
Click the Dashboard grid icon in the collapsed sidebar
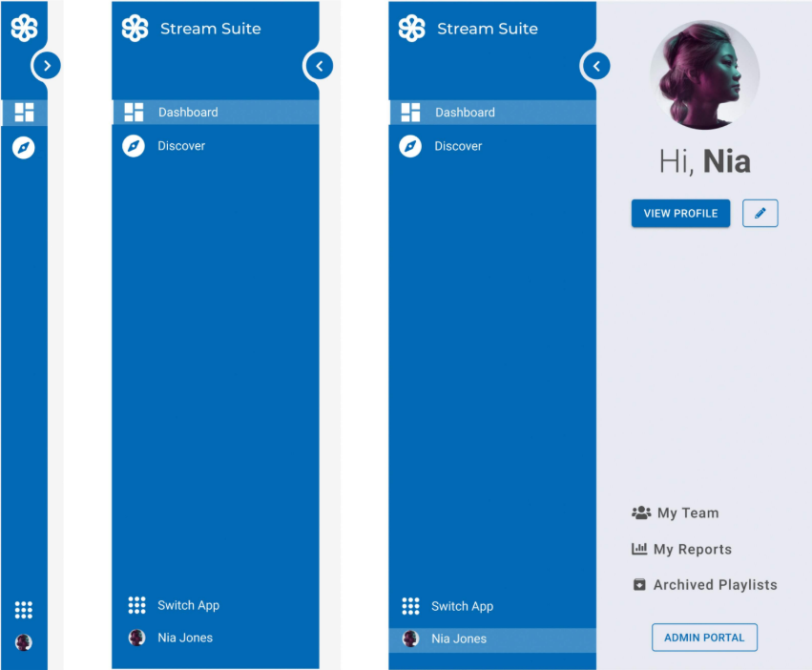(24, 112)
